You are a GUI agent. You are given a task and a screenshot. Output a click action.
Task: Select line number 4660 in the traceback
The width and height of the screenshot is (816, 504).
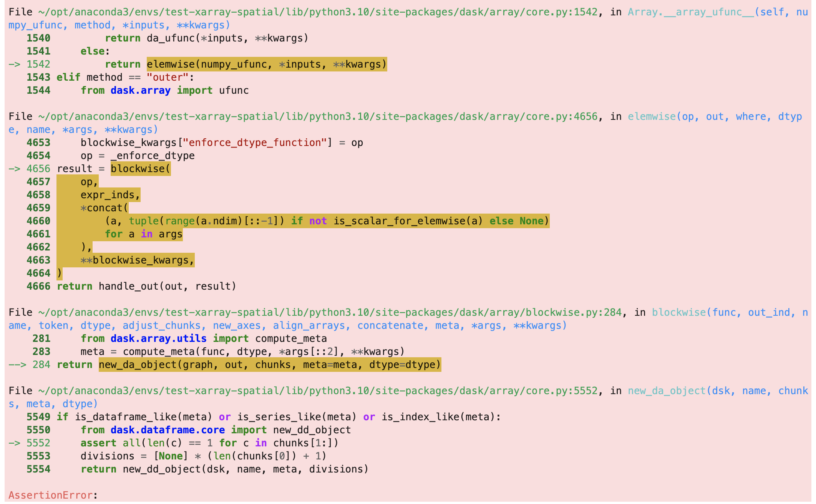[38, 221]
